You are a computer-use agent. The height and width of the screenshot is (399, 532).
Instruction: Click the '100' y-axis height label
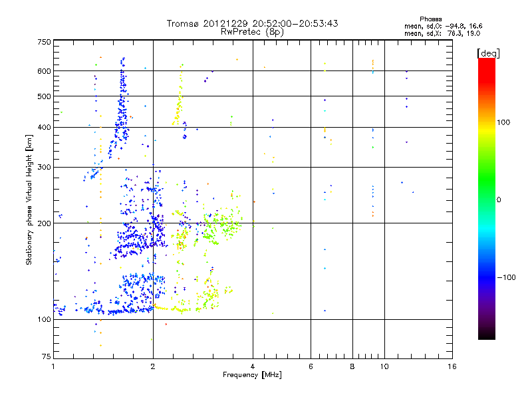(44, 319)
